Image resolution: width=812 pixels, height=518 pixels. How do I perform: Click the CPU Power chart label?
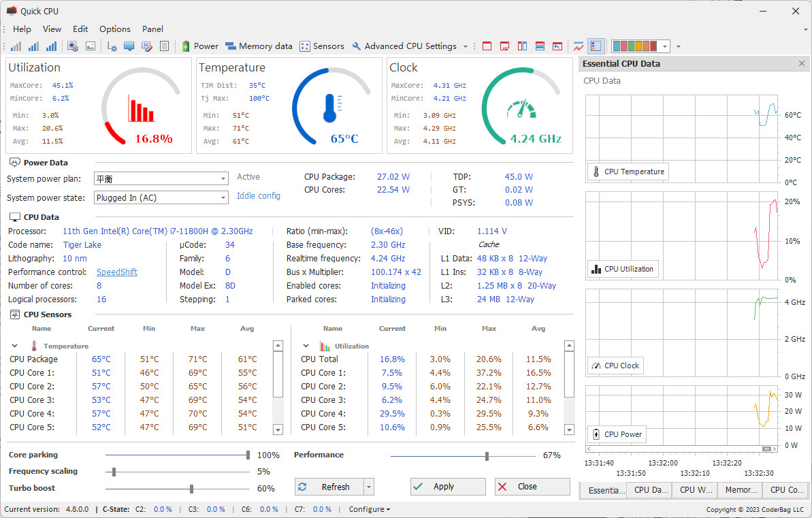[x=617, y=434]
